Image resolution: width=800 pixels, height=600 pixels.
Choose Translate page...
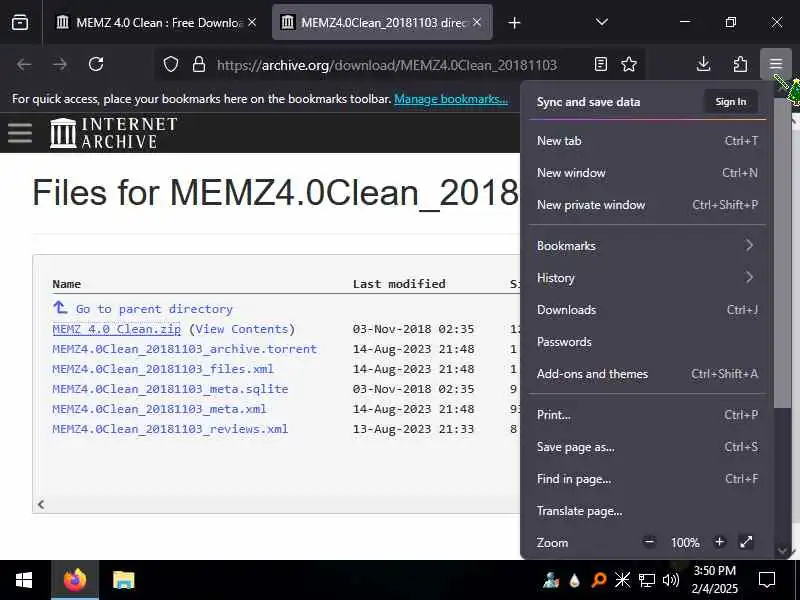coord(647,511)
